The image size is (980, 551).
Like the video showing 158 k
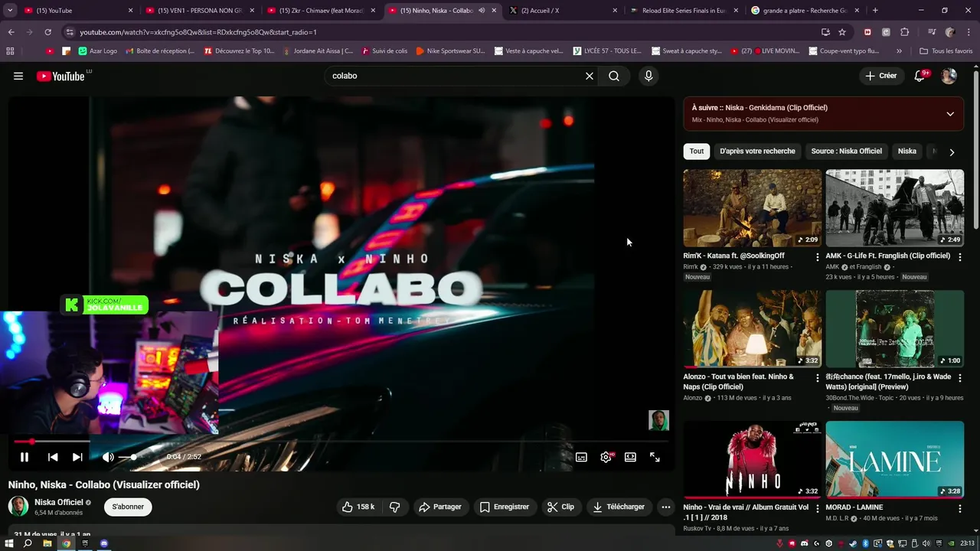pos(358,507)
